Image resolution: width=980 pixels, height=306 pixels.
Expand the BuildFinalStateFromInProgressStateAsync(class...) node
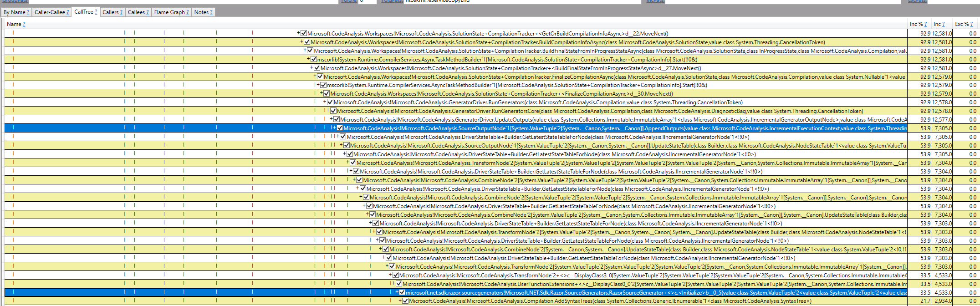pyautogui.click(x=305, y=51)
